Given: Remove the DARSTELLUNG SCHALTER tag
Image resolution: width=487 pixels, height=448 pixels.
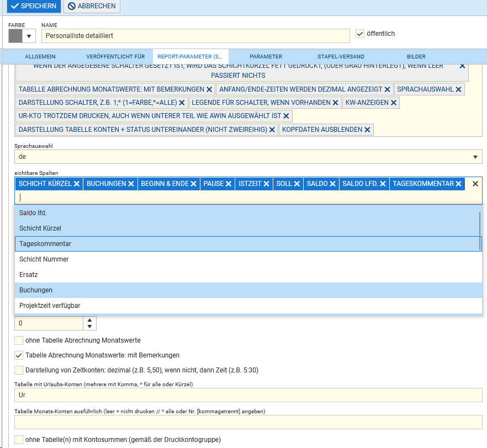Looking at the screenshot, I should [182, 103].
